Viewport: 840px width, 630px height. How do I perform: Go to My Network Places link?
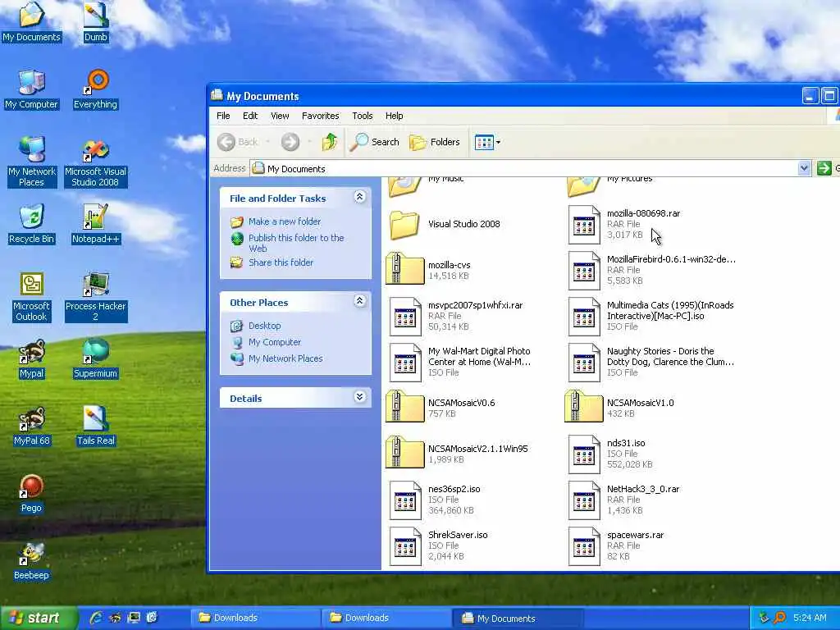click(285, 358)
